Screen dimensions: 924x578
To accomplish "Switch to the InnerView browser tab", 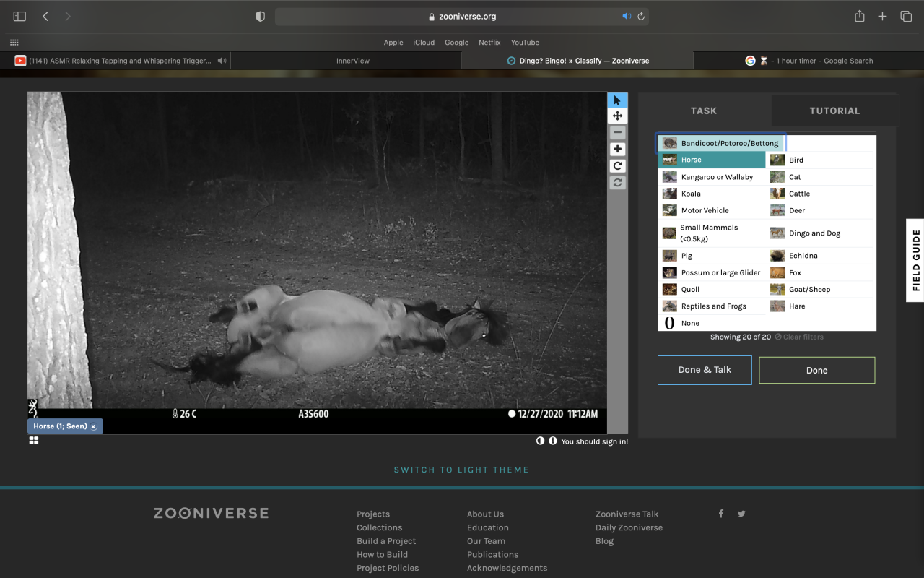I will tap(353, 61).
